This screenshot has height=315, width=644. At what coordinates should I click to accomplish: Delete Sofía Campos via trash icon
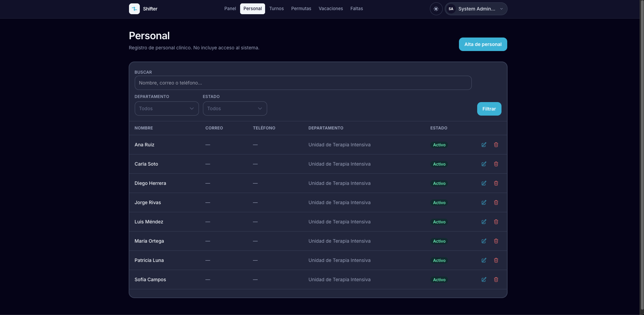pyautogui.click(x=496, y=280)
